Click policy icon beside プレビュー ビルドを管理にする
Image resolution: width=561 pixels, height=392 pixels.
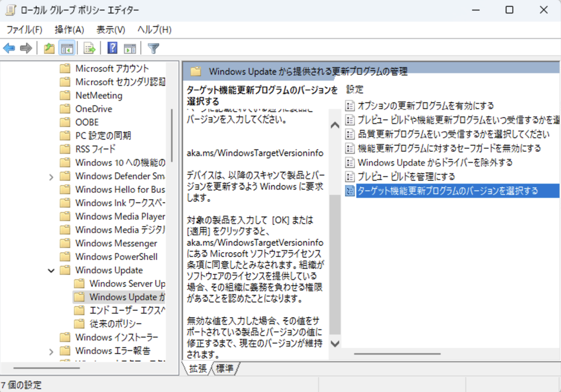pyautogui.click(x=350, y=177)
